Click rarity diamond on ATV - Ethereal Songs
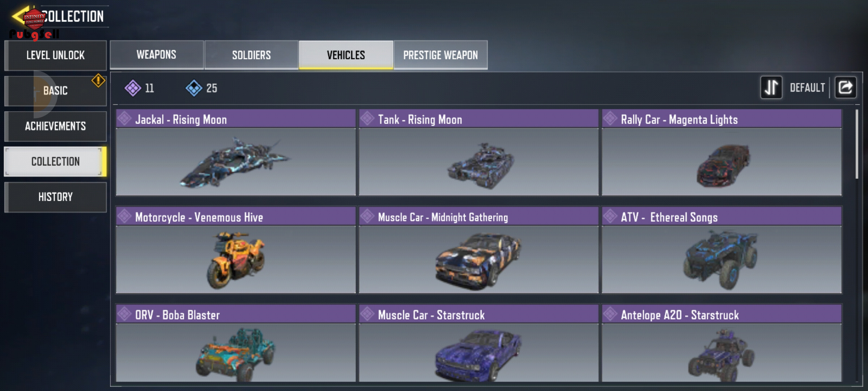 (x=610, y=216)
